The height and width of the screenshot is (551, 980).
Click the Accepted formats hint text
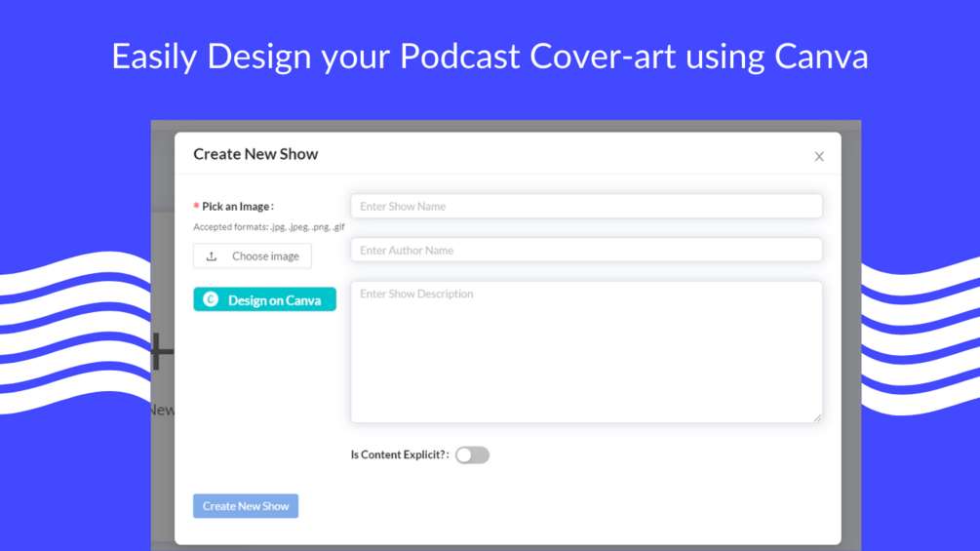click(x=269, y=227)
